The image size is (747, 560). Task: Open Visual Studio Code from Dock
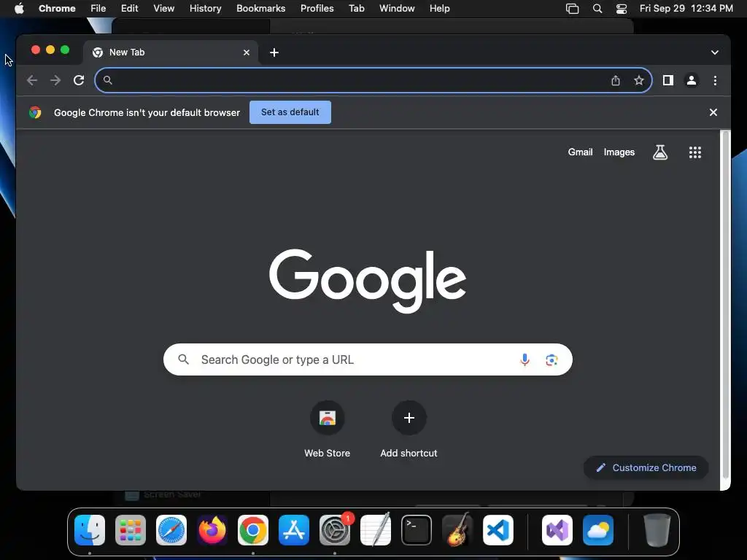pyautogui.click(x=498, y=530)
